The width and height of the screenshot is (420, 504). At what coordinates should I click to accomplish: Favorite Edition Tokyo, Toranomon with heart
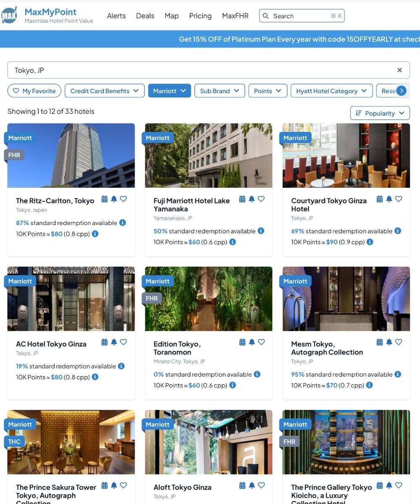pyautogui.click(x=261, y=342)
